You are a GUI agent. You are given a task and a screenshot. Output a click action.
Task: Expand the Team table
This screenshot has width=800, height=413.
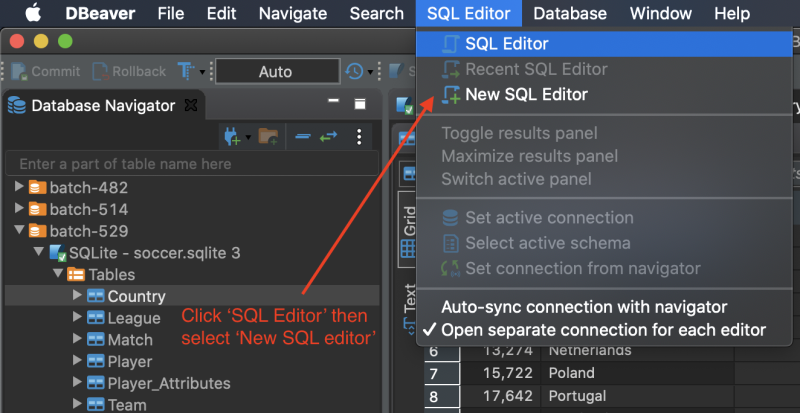point(77,405)
